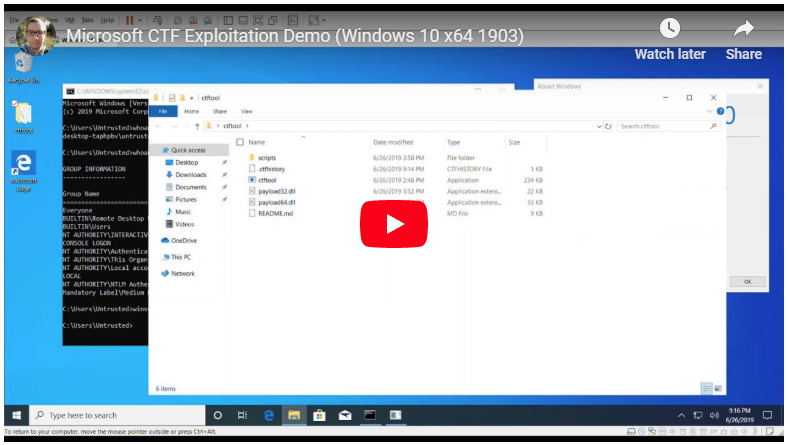Switch to Home ribbon tab
The image size is (790, 445).
tap(191, 111)
